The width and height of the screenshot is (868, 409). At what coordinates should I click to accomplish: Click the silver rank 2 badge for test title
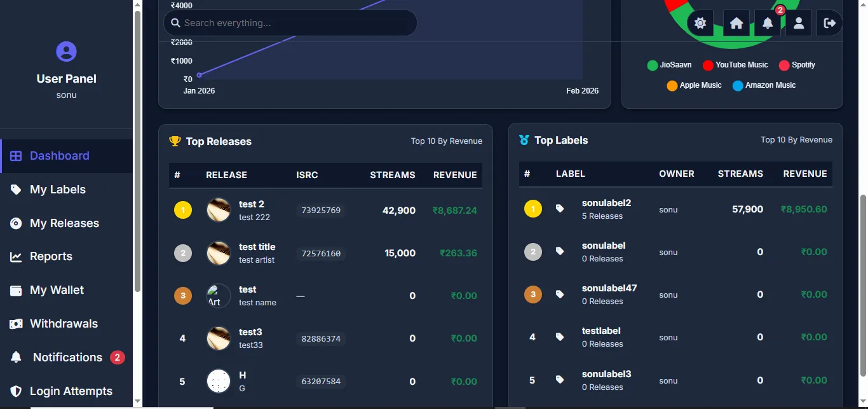[x=183, y=253]
